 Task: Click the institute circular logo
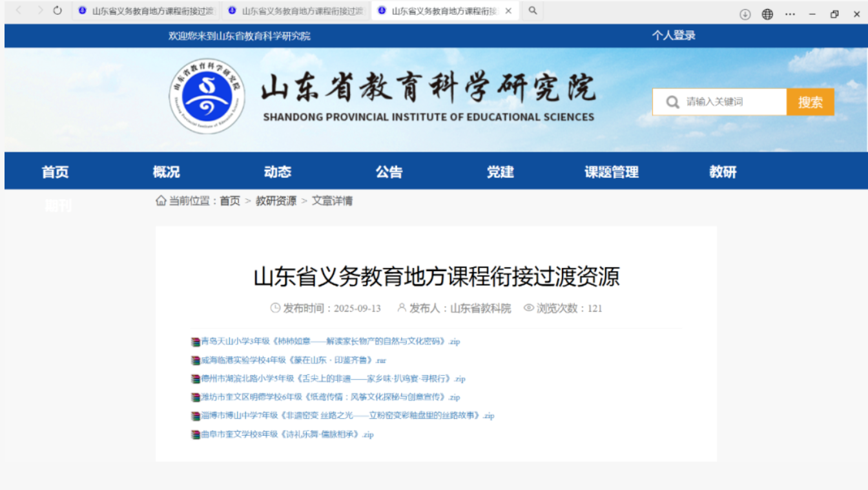(207, 96)
